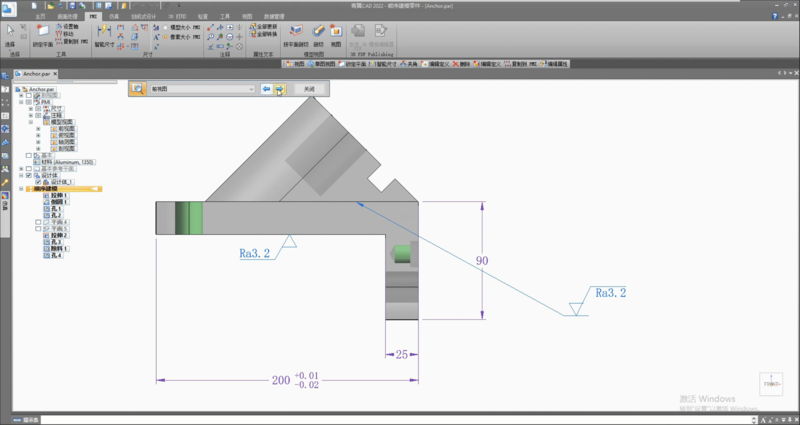Toggle the 设计体_1 checkbox

[38, 181]
